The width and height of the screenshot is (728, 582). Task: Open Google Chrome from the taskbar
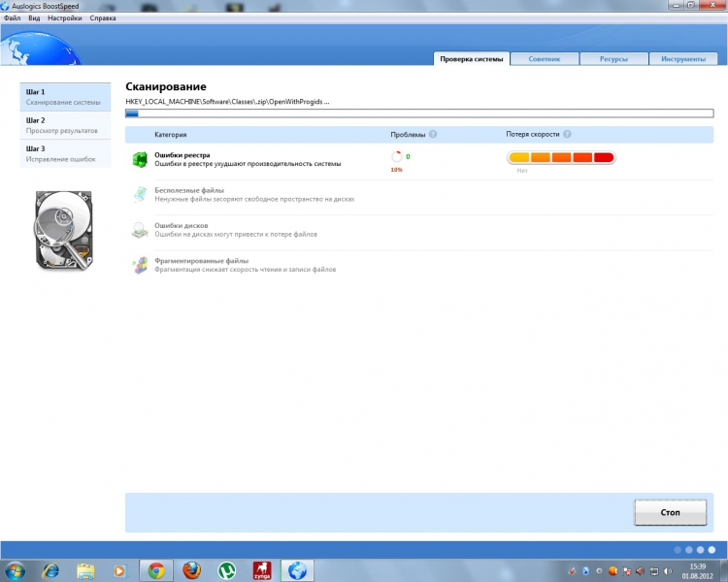pyautogui.click(x=155, y=570)
